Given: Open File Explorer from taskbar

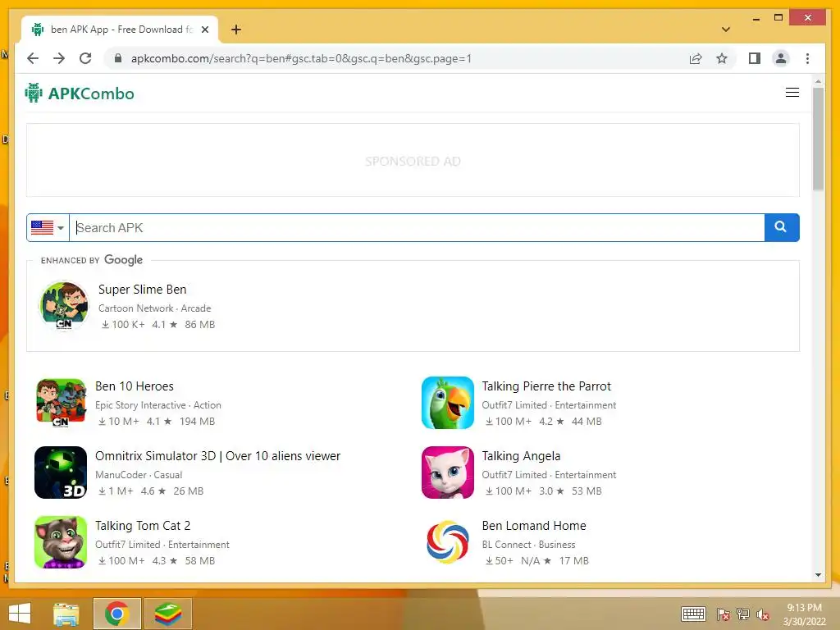Looking at the screenshot, I should tap(66, 614).
